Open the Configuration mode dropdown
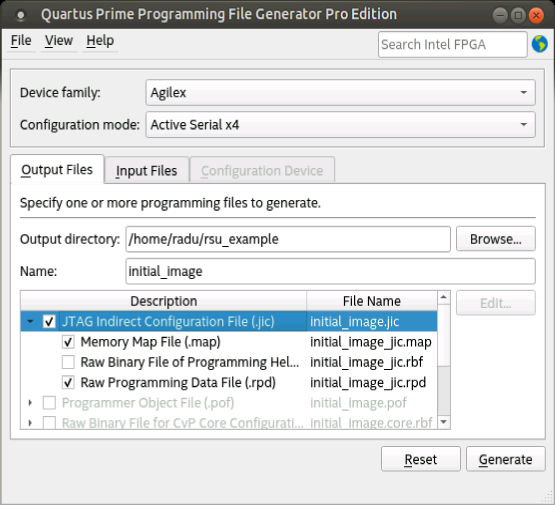The height and width of the screenshot is (505, 555). pyautogui.click(x=340, y=125)
